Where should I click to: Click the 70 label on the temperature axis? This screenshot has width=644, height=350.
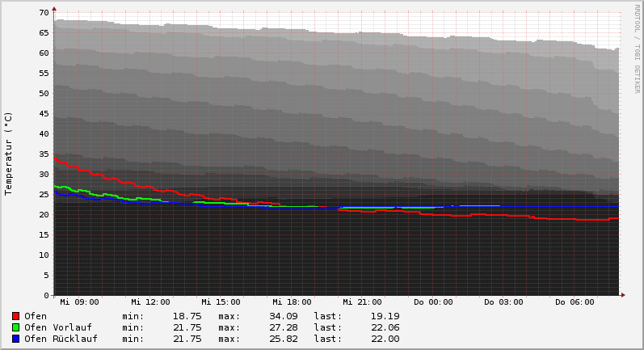[x=44, y=13]
